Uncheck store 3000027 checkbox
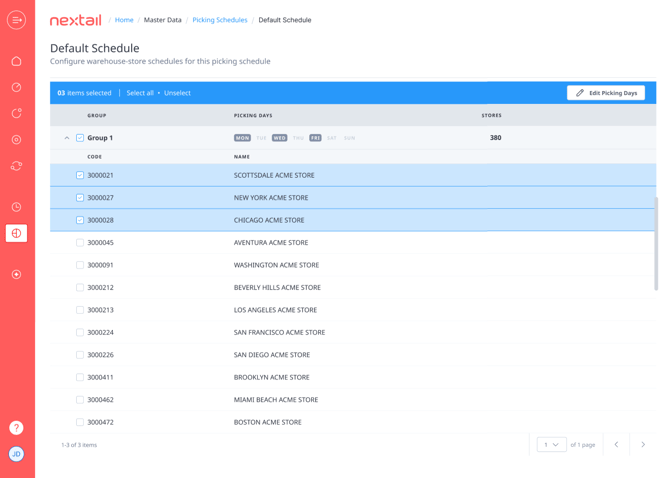This screenshot has width=670, height=478. point(80,198)
